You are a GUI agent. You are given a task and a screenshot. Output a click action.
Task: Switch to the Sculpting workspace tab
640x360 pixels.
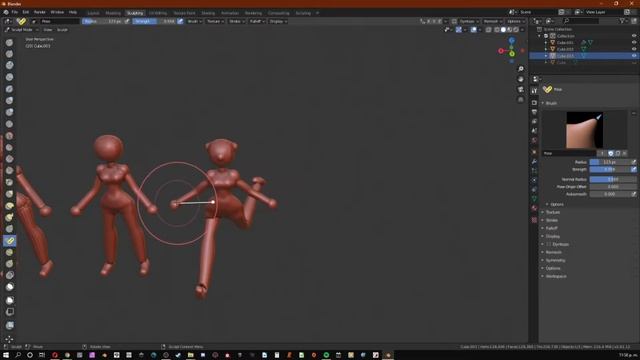(135, 13)
